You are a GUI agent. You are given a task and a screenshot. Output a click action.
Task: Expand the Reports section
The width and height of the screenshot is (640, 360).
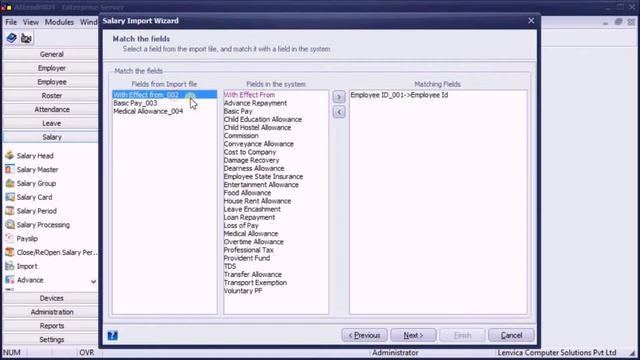point(51,326)
